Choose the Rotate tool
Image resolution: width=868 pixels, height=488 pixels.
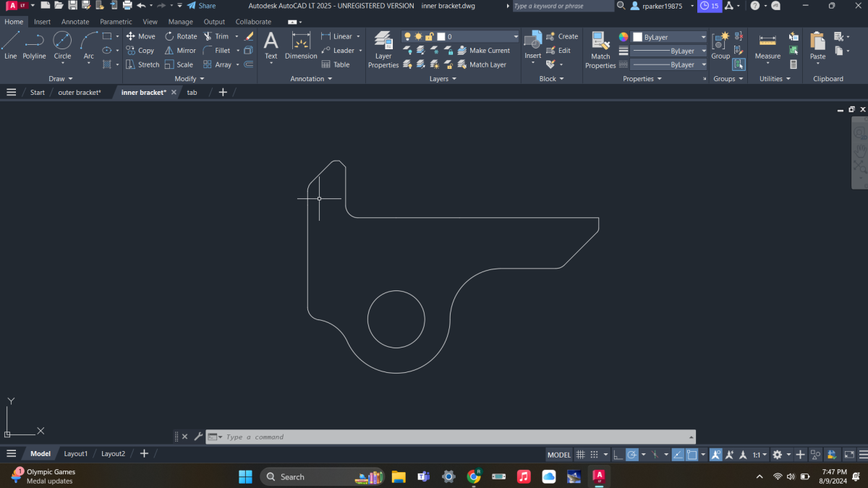click(x=181, y=36)
